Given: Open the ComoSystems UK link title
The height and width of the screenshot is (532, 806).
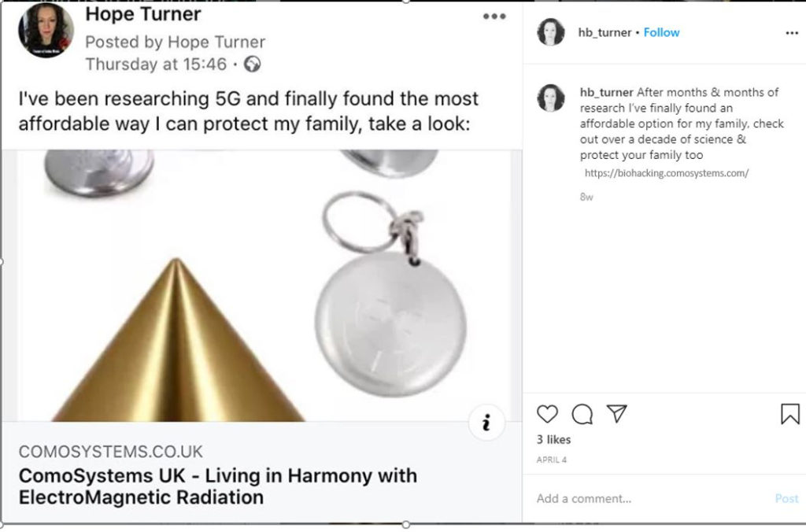Looking at the screenshot, I should click(218, 486).
